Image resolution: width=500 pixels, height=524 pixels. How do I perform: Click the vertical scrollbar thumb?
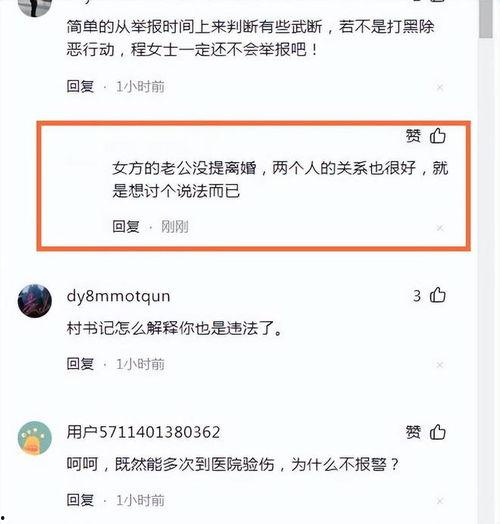[486, 18]
